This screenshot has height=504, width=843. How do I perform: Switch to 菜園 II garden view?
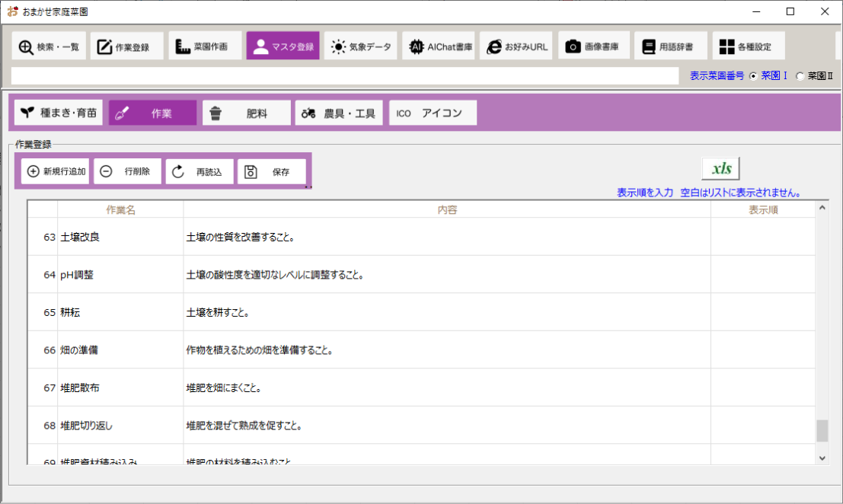[800, 75]
